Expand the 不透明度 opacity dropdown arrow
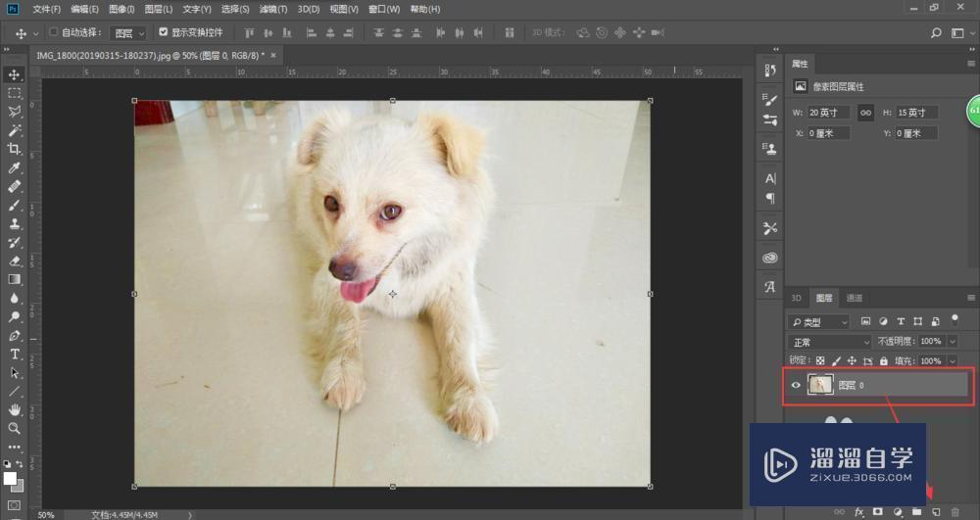 (x=952, y=341)
